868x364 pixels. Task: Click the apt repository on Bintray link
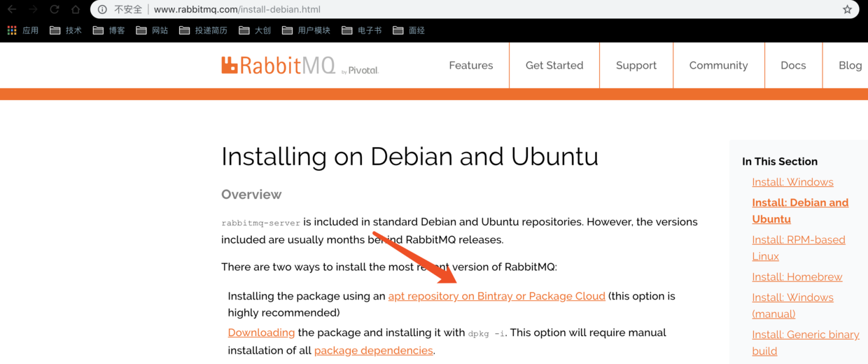pos(496,296)
